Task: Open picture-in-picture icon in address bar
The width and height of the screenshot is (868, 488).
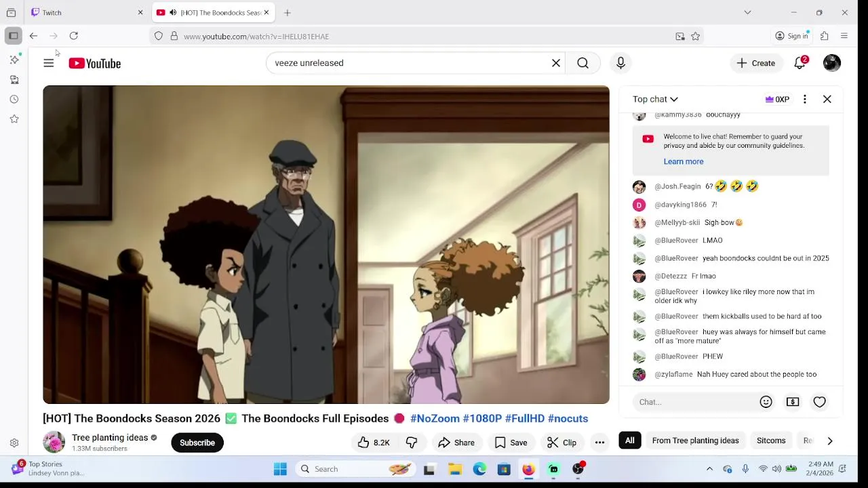Action: click(680, 36)
